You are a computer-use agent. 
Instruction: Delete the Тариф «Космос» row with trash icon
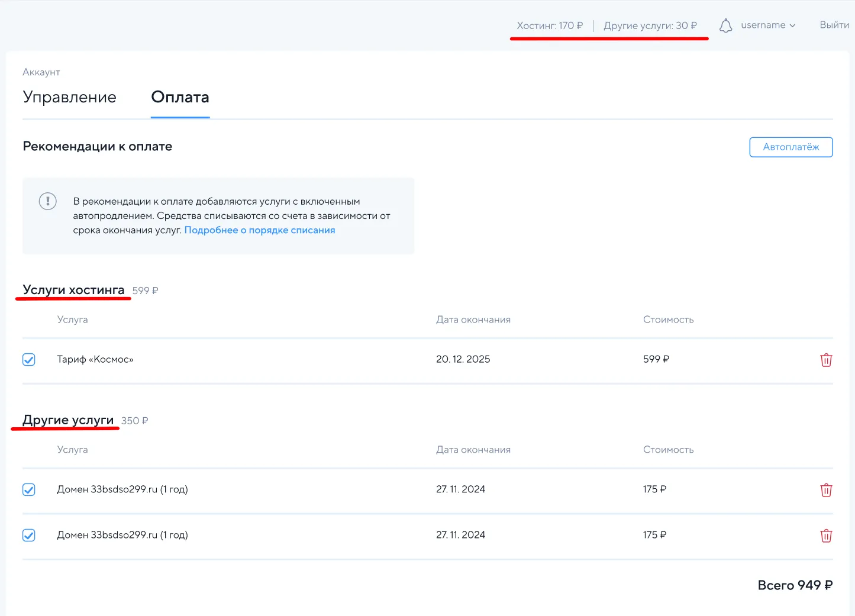click(x=826, y=360)
